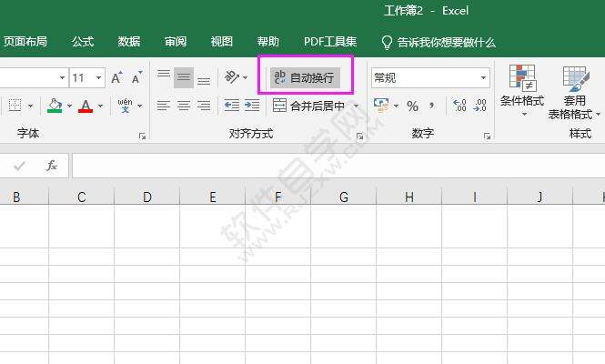Click accounting number format icon
605x364 pixels.
(x=381, y=106)
